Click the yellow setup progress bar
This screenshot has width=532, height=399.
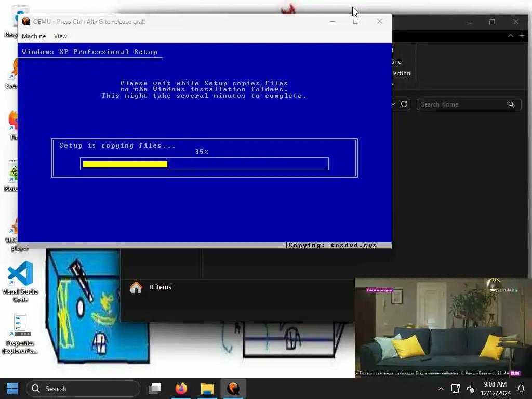point(125,164)
